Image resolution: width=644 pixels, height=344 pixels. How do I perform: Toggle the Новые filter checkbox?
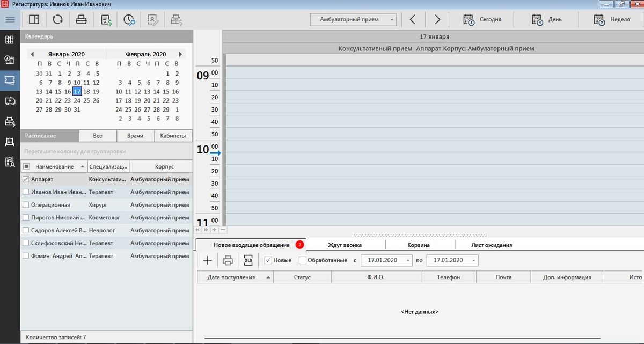268,260
